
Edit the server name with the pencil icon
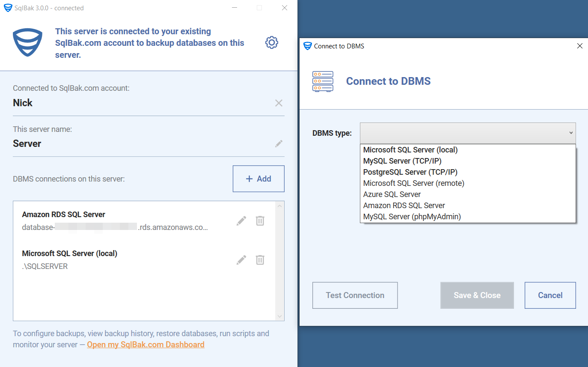click(279, 143)
